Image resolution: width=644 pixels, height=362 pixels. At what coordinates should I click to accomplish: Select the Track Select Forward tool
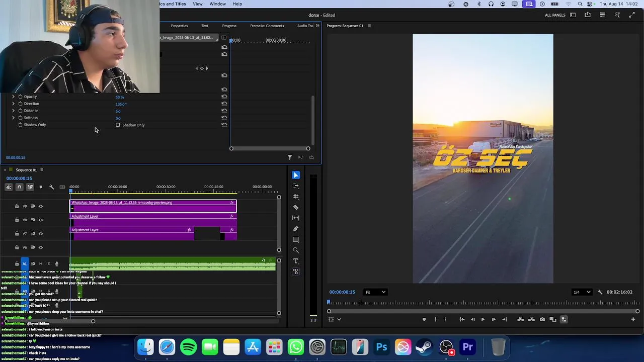point(296,186)
